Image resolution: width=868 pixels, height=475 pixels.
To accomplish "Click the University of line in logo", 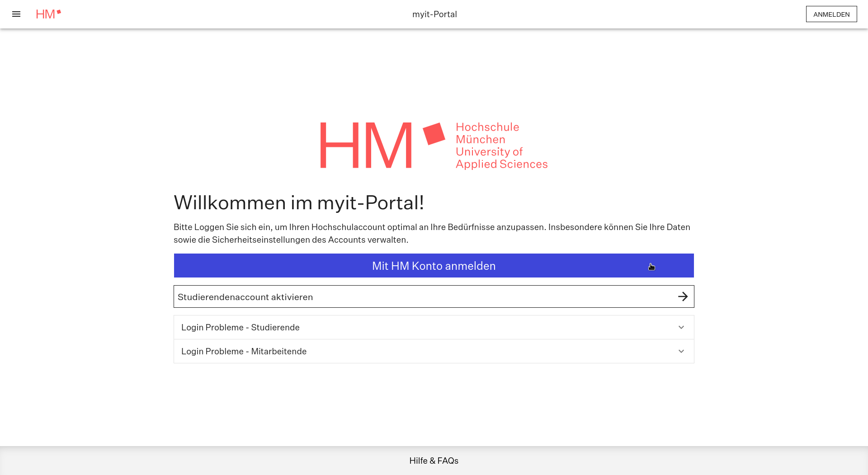I will (489, 152).
